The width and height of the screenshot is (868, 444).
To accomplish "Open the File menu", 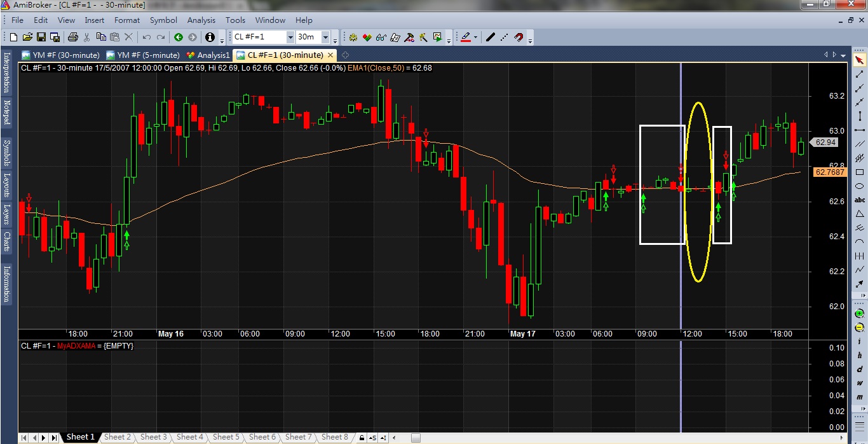I will 17,20.
